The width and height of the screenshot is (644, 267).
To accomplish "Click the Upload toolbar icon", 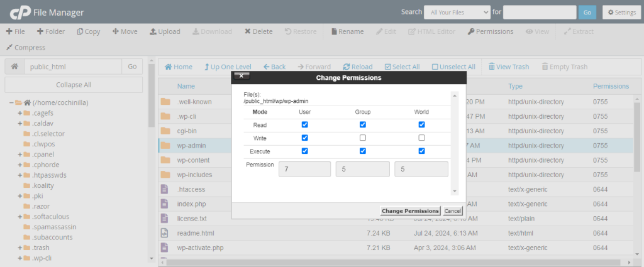I will pyautogui.click(x=153, y=31).
